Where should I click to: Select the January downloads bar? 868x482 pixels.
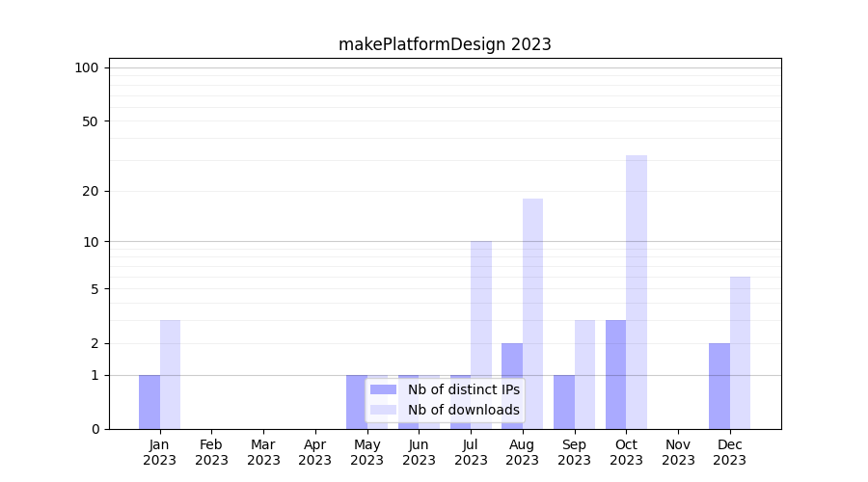tap(170, 374)
